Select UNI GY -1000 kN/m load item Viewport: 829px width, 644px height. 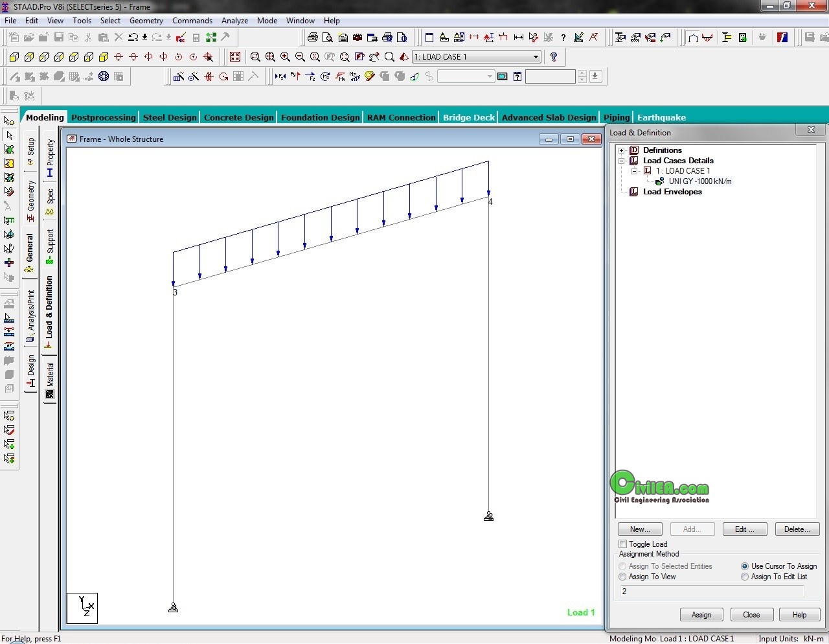coord(699,181)
